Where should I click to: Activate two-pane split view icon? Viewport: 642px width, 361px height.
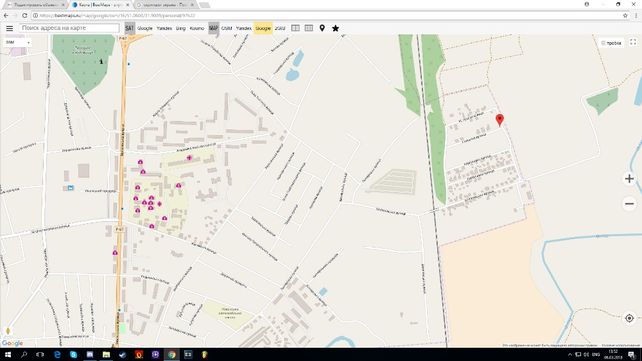[295, 28]
